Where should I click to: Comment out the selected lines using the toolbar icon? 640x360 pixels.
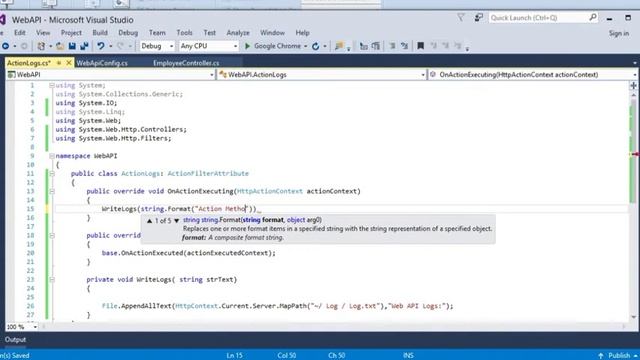[x=392, y=46]
